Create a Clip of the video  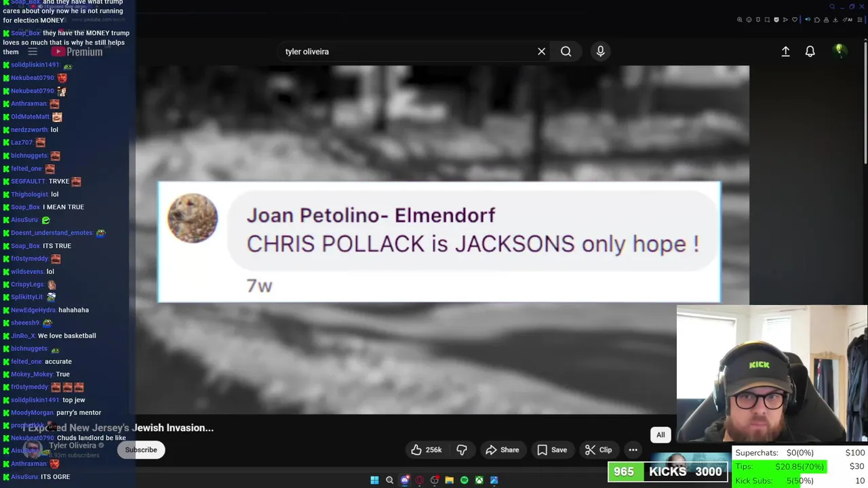pos(599,449)
